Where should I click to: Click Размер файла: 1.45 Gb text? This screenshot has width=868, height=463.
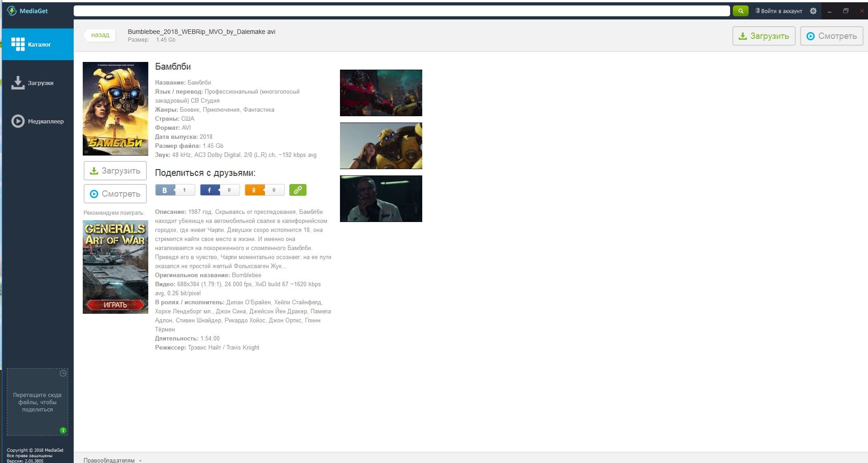(x=189, y=146)
